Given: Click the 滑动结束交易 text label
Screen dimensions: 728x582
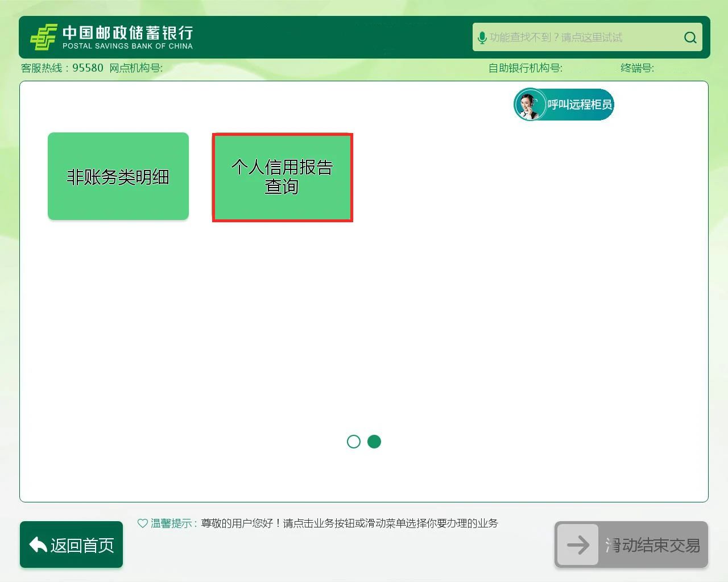Looking at the screenshot, I should pos(652,545).
